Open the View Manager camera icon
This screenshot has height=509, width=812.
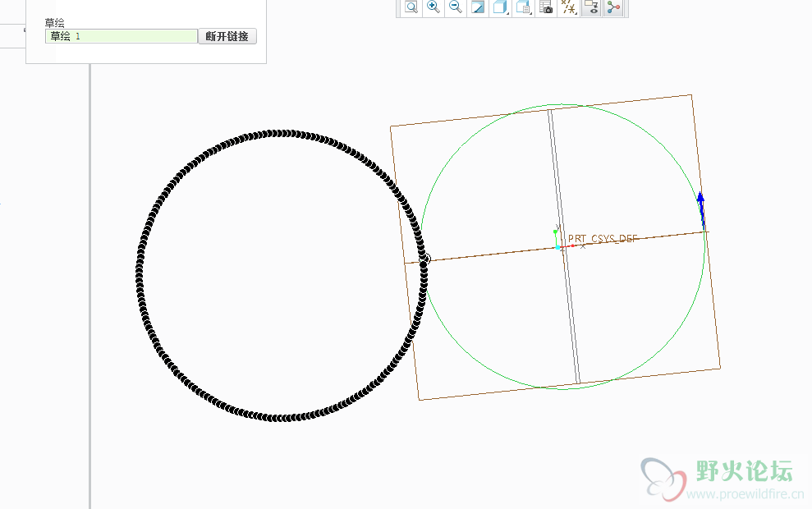coord(545,7)
